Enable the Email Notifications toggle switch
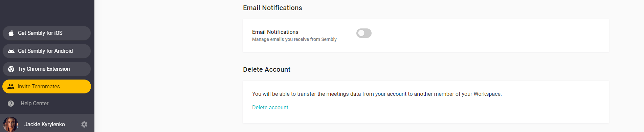Screen dimensions: 644x132 click(364, 33)
